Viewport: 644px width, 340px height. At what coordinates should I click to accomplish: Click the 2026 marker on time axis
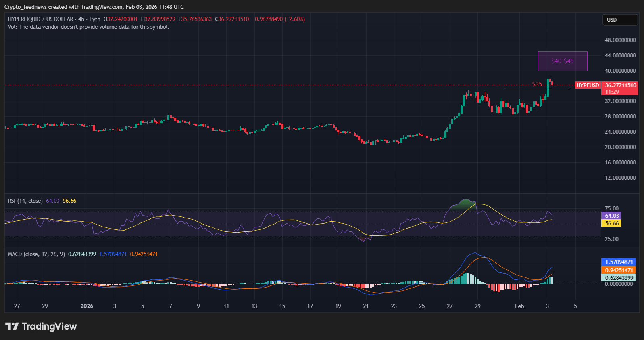pos(87,306)
